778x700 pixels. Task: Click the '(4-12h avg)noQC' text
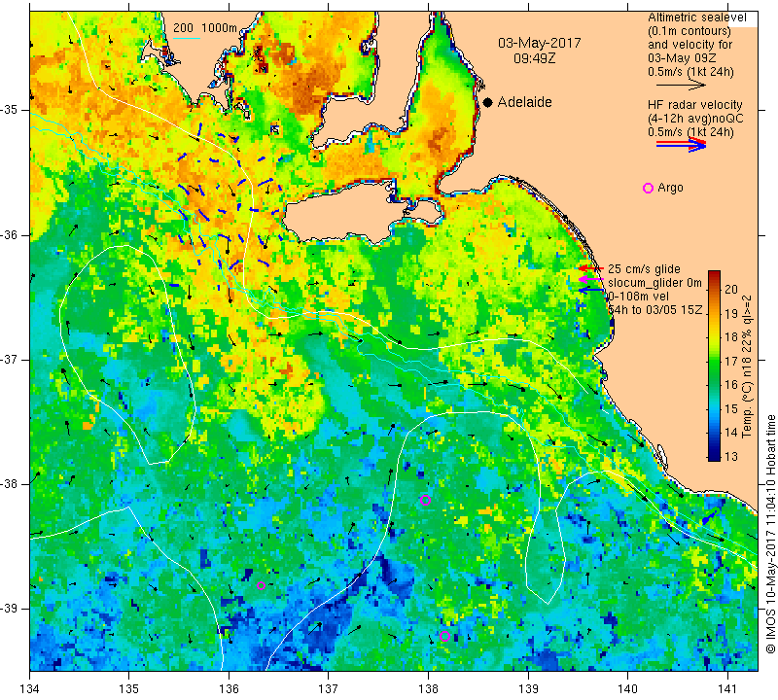tap(695, 119)
